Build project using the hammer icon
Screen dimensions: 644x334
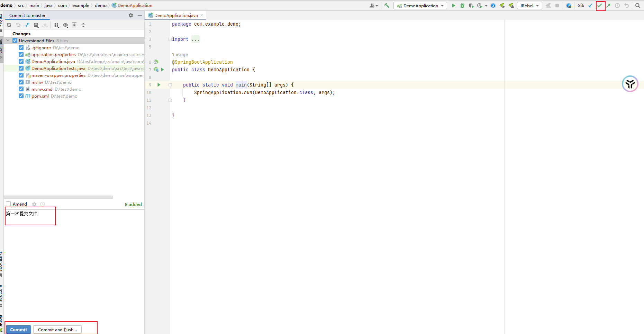(x=387, y=6)
